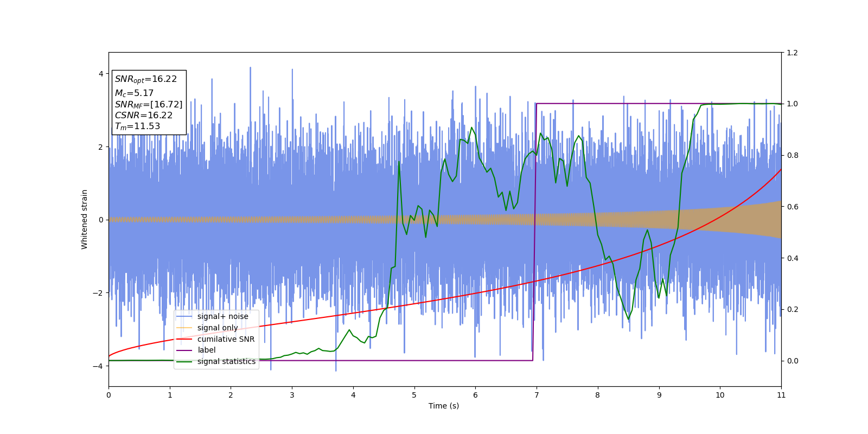Screen dimensions: 868x434
Task: Click left y-axis tick label 4
Action: coord(101,74)
